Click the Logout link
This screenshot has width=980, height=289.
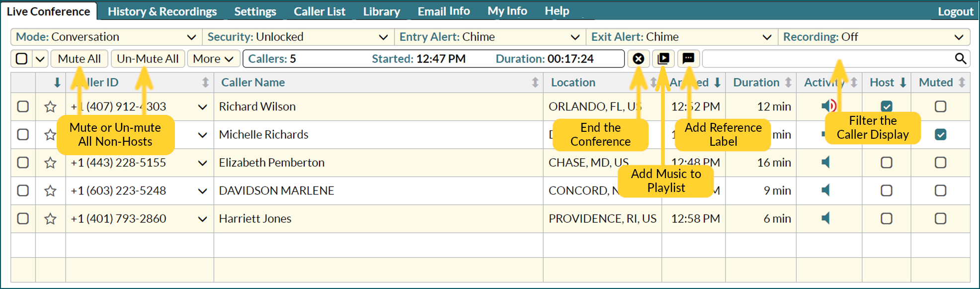[955, 11]
